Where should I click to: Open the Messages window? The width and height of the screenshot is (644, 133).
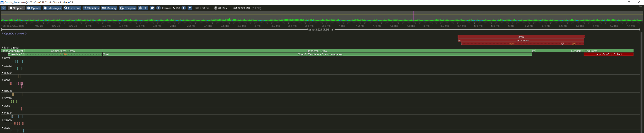tap(52, 8)
